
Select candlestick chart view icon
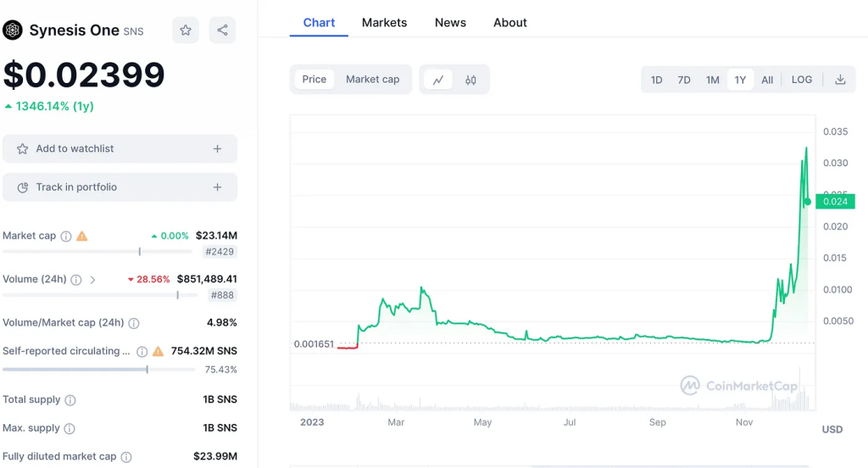(x=470, y=80)
